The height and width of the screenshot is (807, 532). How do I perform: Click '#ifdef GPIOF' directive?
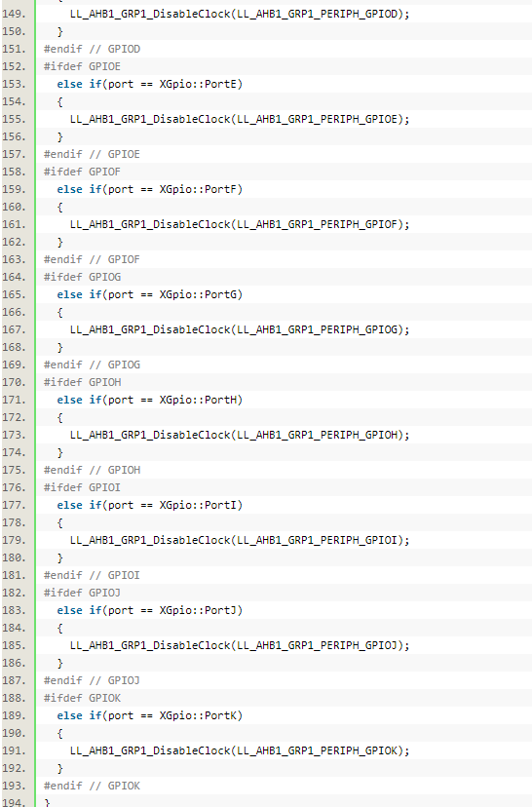click(82, 172)
